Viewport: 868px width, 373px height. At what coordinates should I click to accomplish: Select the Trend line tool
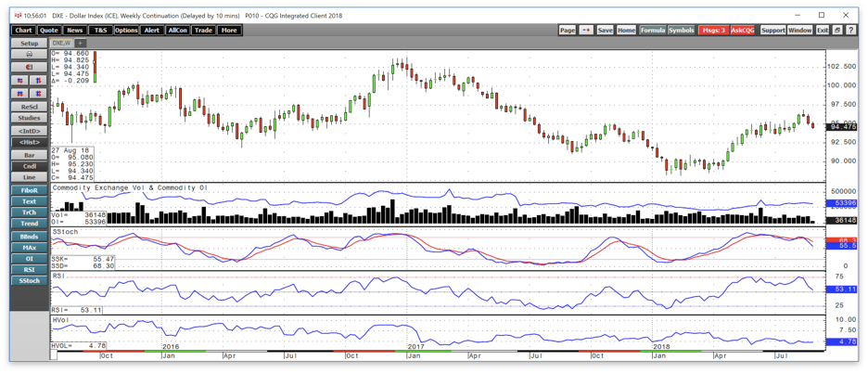(x=30, y=224)
